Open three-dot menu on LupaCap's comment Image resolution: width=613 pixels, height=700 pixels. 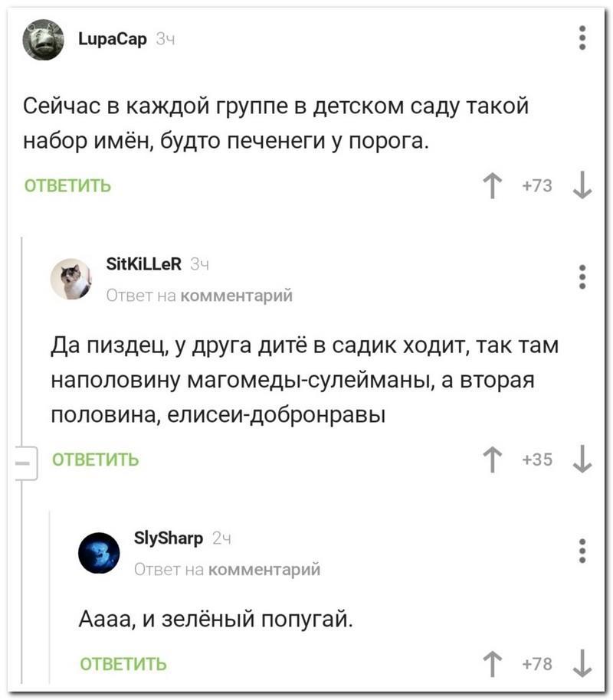pyautogui.click(x=582, y=38)
